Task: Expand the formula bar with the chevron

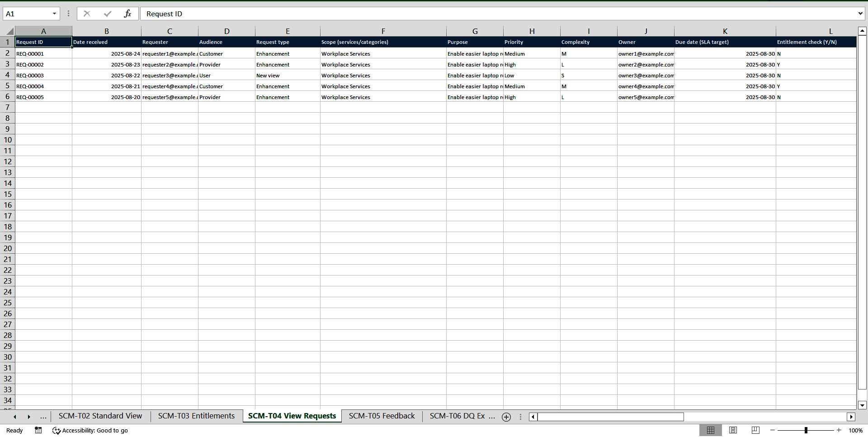Action: tap(860, 14)
